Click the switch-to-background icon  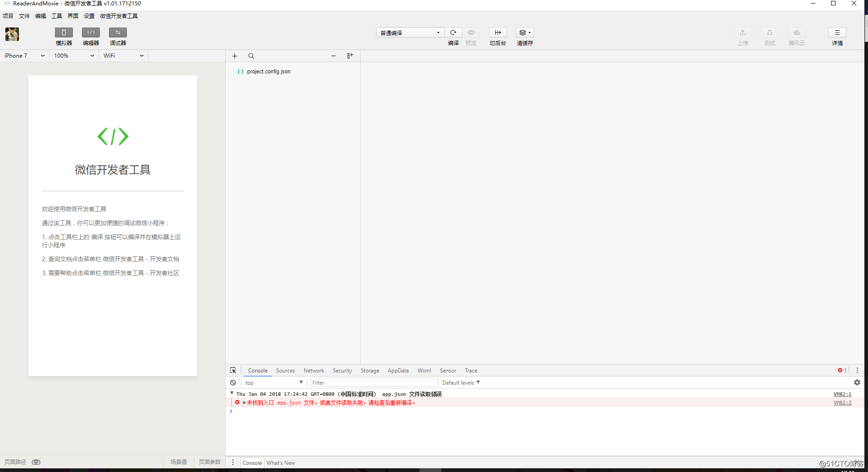coord(498,32)
